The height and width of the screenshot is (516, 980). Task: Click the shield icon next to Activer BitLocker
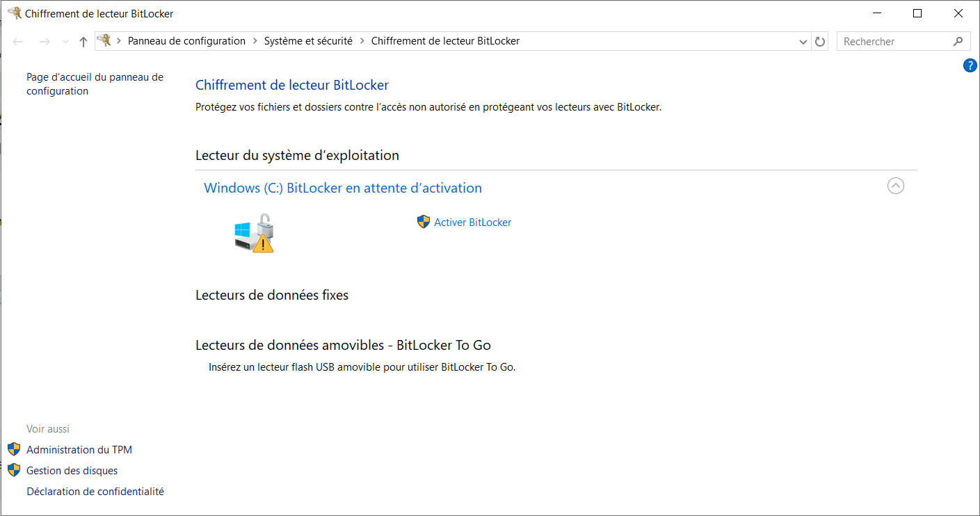424,222
